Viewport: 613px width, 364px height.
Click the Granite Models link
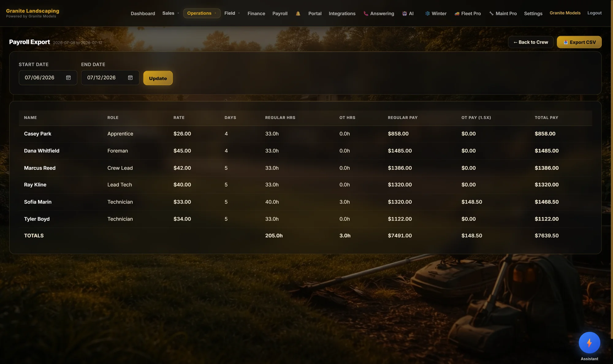point(565,13)
